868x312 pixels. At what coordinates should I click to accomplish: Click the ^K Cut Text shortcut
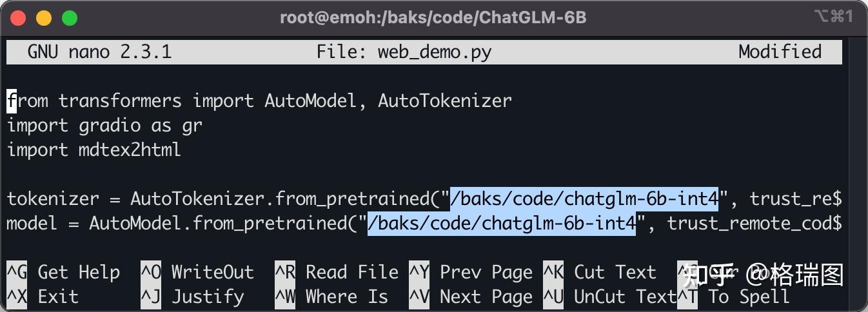point(600,272)
